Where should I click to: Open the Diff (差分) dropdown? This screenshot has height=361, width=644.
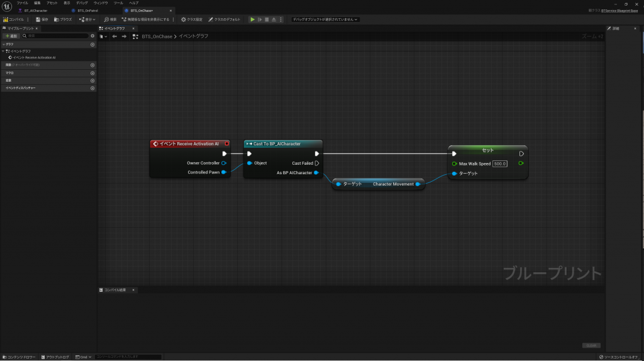(89, 19)
